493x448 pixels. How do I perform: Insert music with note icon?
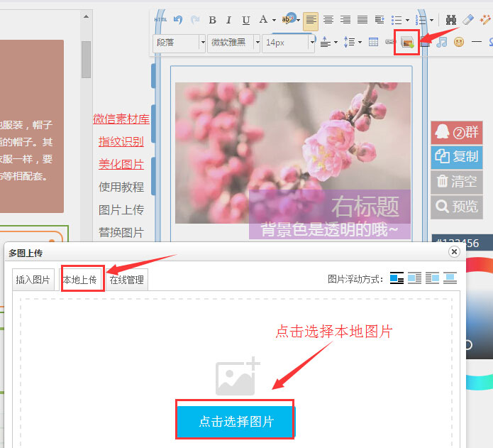point(442,42)
